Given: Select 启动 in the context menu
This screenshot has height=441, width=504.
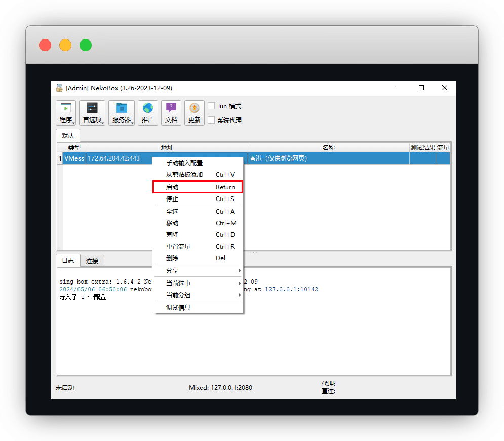Looking at the screenshot, I should pos(198,187).
